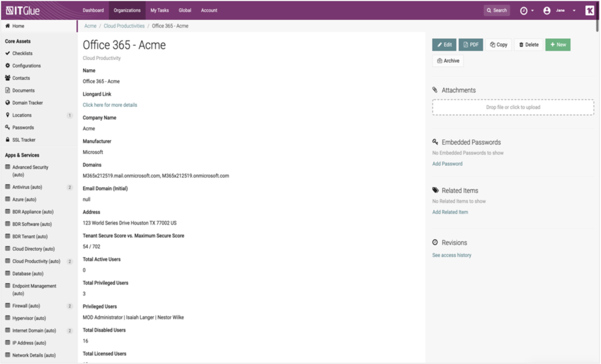Click the Antivirus count badge 2
The height and width of the screenshot is (364, 601).
tap(70, 187)
